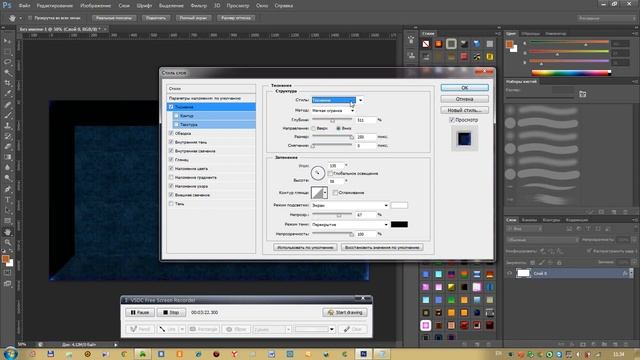Click the black shadow color swatch
Image resolution: width=640 pixels, height=360 pixels.
coord(399,224)
